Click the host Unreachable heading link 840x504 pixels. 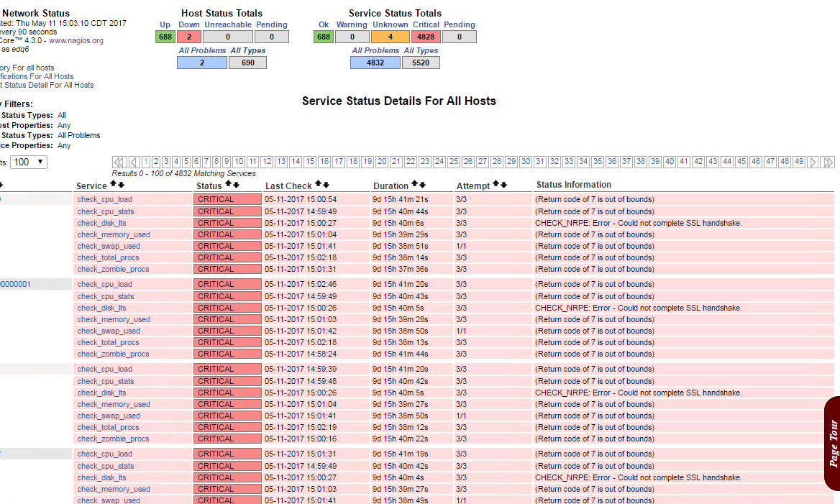point(228,24)
